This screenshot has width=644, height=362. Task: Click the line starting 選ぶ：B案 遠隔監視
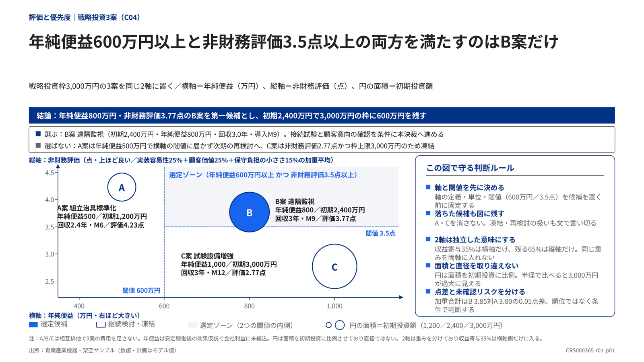(x=244, y=134)
